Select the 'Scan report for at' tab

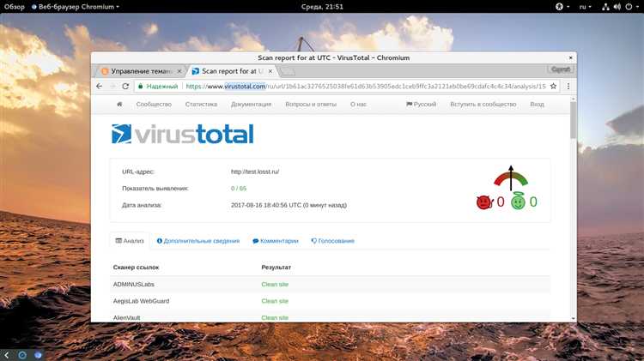coord(232,71)
